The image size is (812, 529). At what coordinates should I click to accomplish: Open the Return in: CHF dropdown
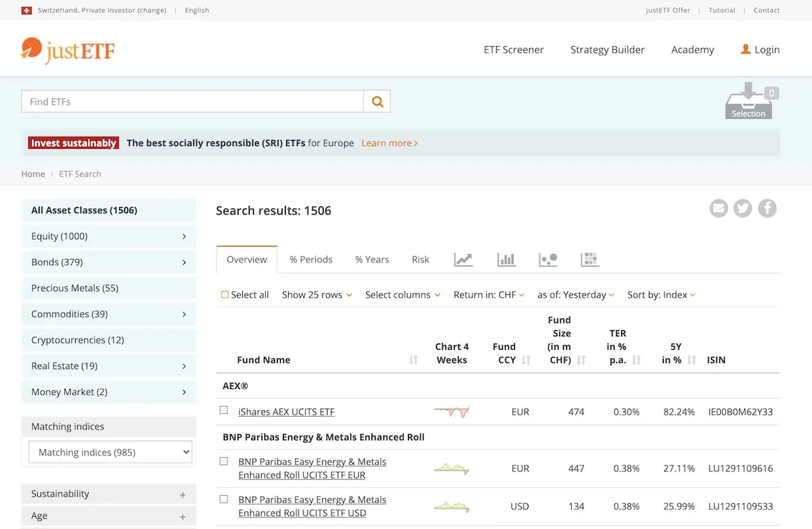[x=489, y=295]
